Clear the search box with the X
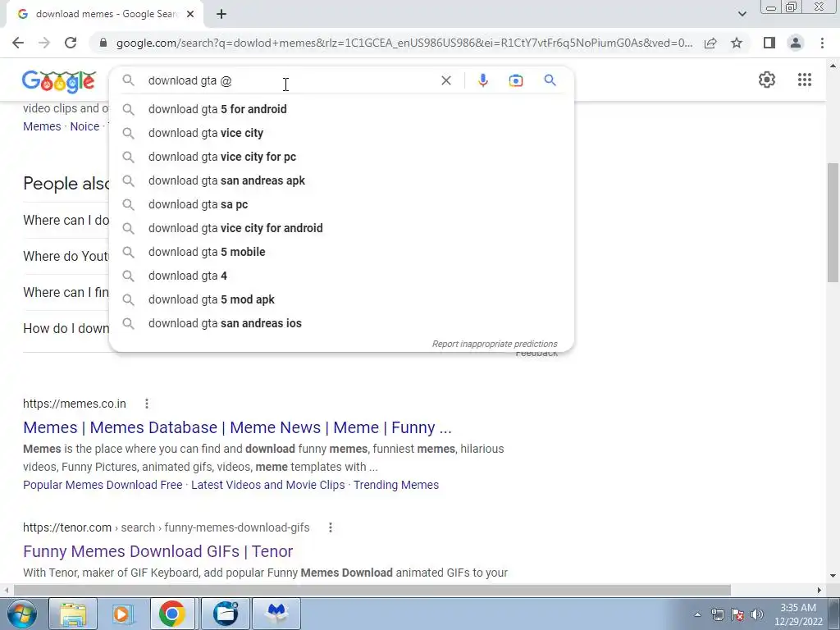840x630 pixels. [445, 80]
